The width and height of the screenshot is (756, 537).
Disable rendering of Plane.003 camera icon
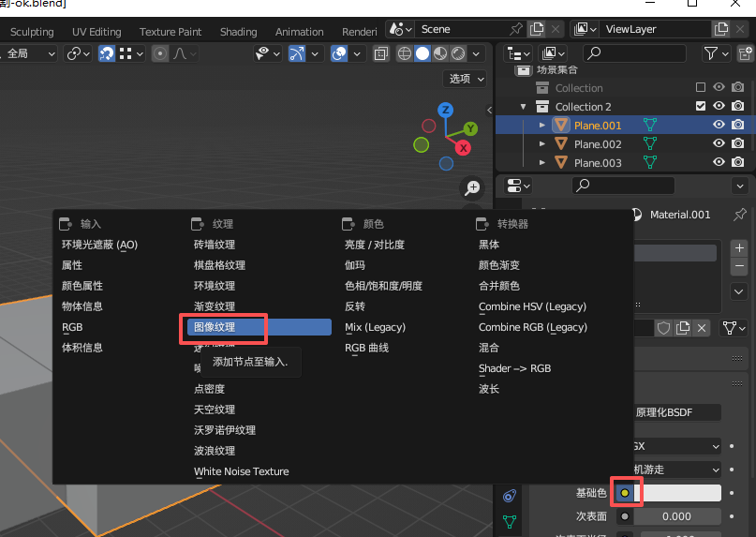tap(738, 163)
